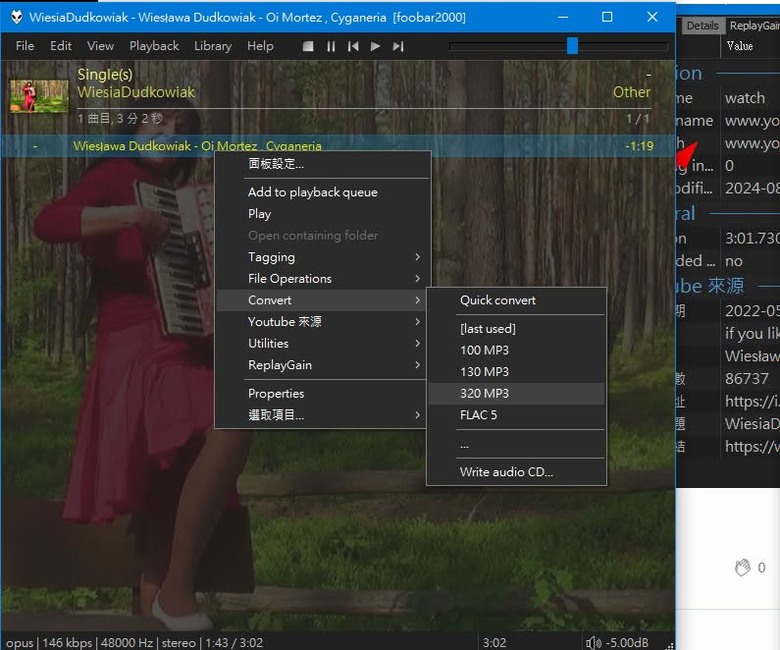Open the View menu
780x650 pixels.
click(100, 46)
